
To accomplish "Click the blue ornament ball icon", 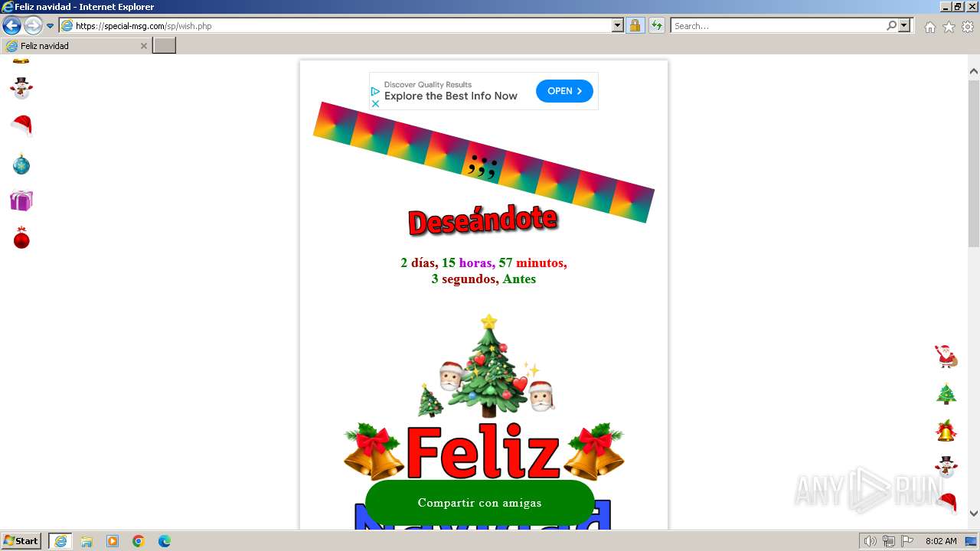I will pyautogui.click(x=21, y=164).
